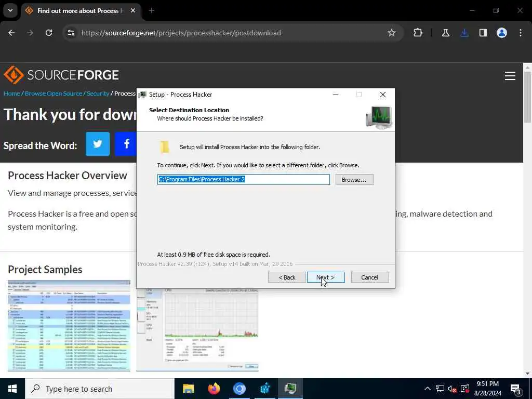Follow the Security breadcrumb link

[x=98, y=94]
